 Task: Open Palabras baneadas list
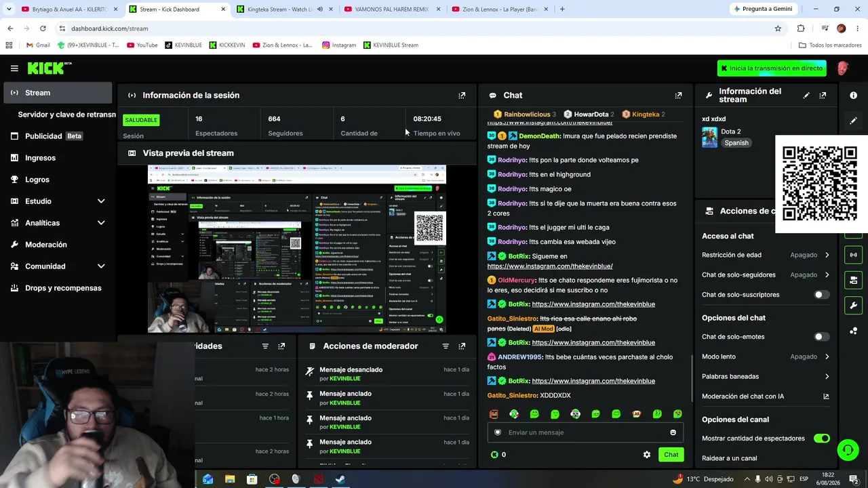coord(766,376)
